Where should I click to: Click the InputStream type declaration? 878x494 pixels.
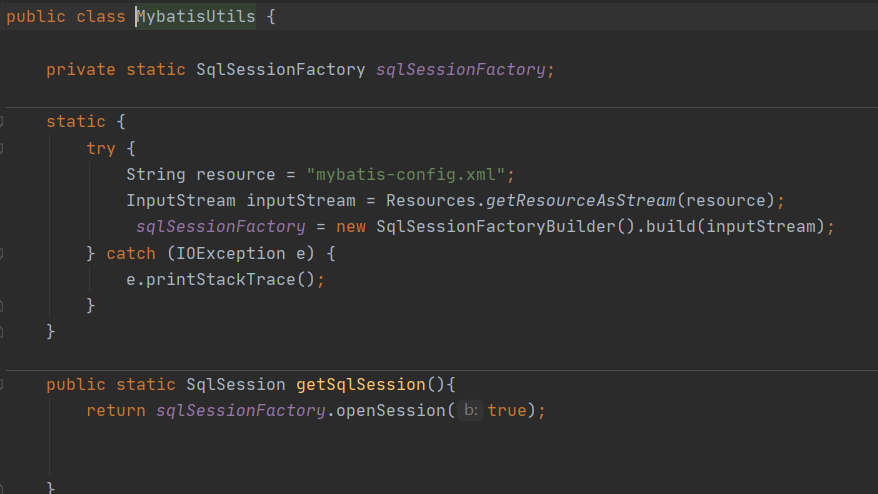(x=181, y=200)
